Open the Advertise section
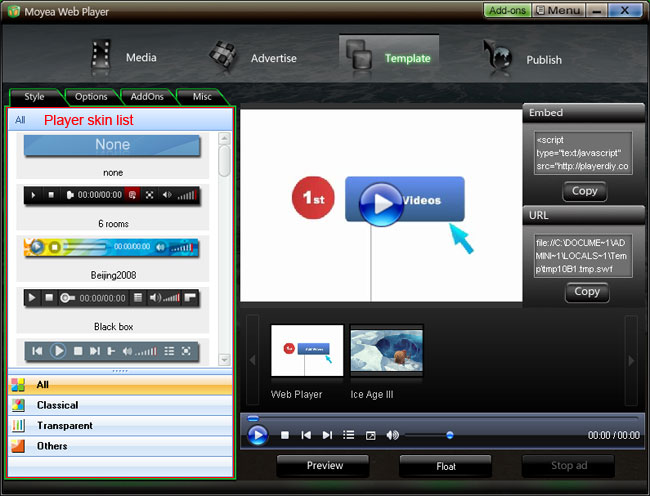Image resolution: width=650 pixels, height=496 pixels. [252, 58]
